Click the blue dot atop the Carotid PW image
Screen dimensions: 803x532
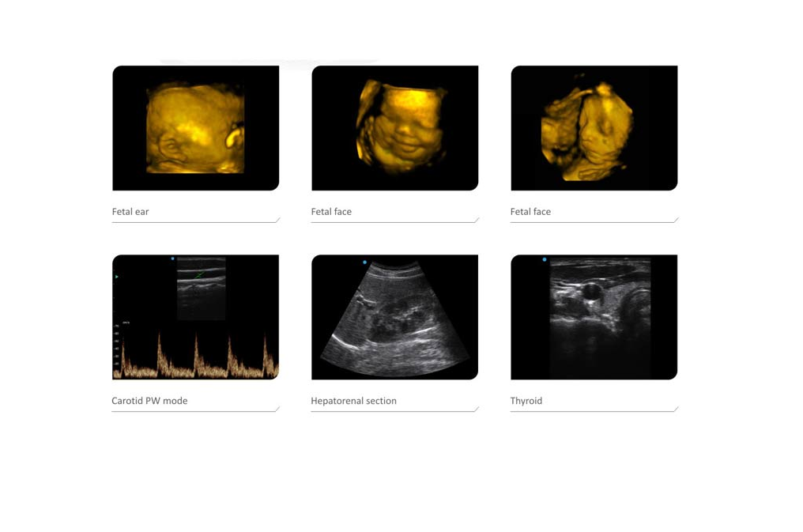click(172, 259)
